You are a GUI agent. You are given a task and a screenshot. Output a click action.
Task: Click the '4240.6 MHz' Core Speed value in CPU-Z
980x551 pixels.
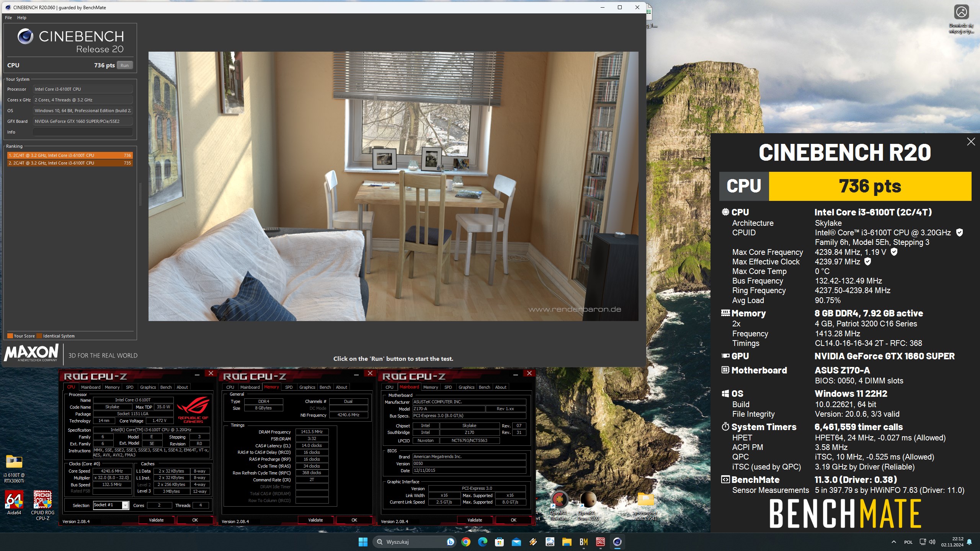(x=112, y=471)
